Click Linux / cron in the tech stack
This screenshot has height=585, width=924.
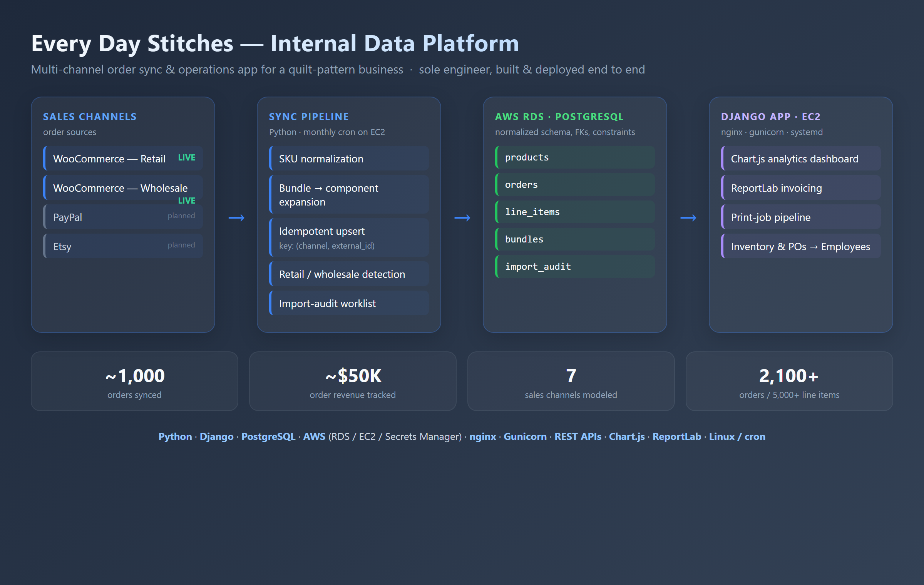tap(737, 436)
